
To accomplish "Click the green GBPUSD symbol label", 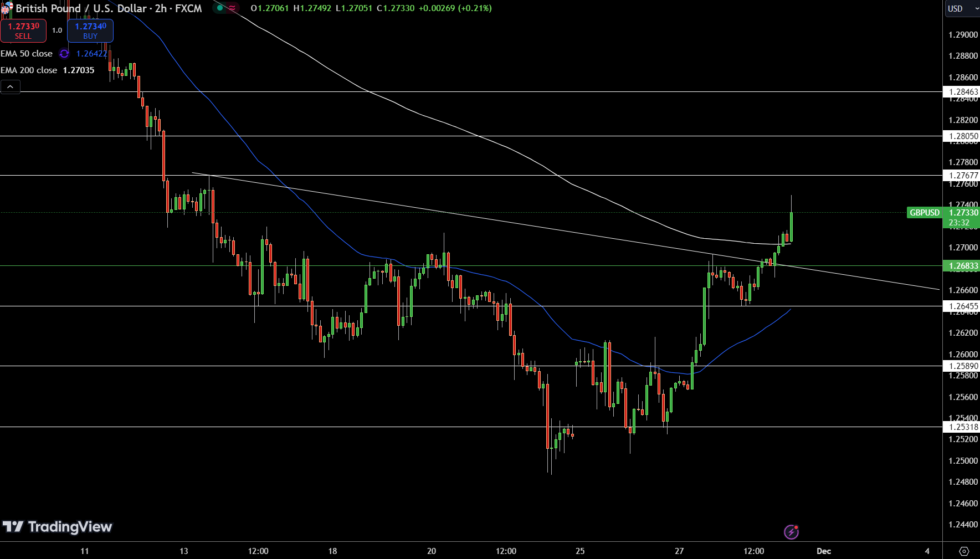I will 925,213.
